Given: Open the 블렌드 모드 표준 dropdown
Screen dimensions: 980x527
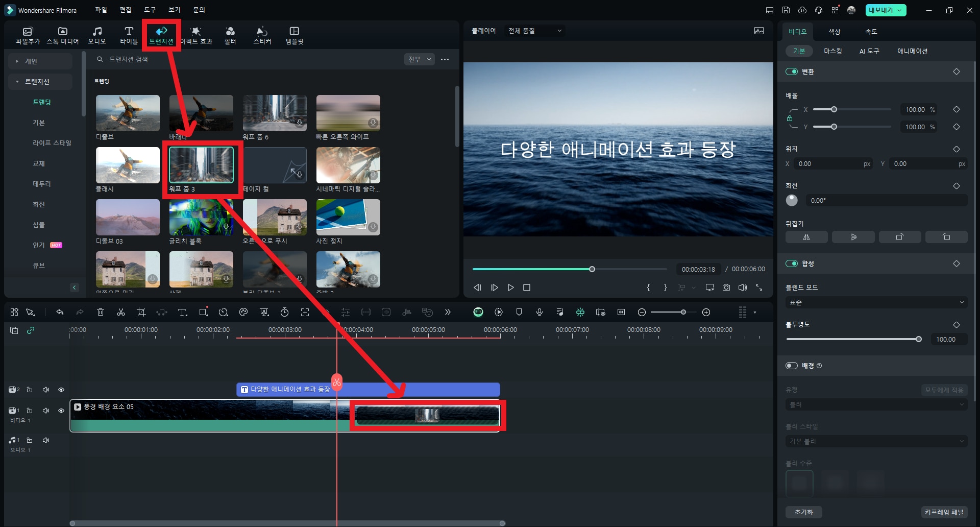Looking at the screenshot, I should tap(876, 302).
